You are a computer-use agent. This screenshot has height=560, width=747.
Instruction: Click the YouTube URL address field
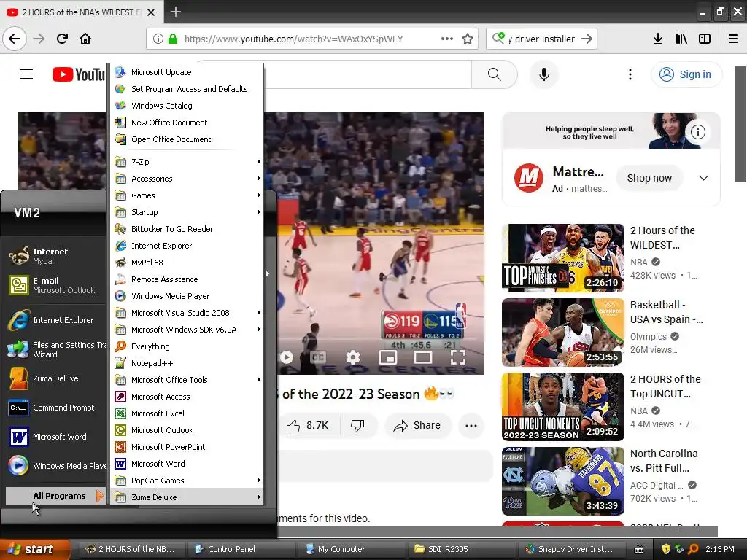293,39
